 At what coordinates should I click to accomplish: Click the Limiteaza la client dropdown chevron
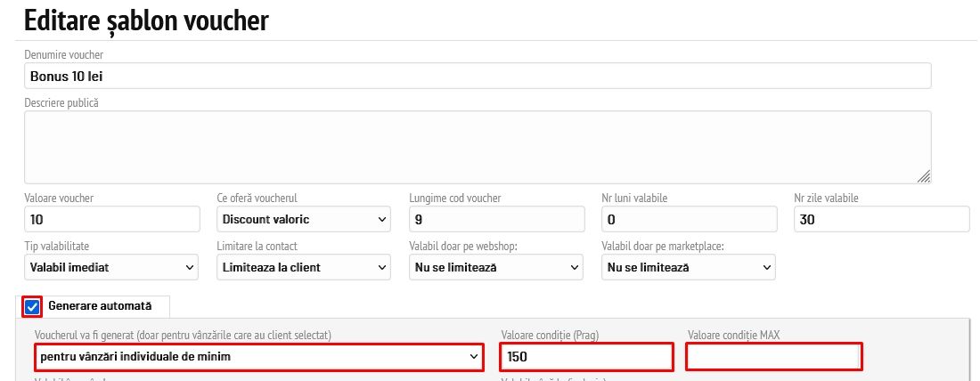tap(382, 267)
